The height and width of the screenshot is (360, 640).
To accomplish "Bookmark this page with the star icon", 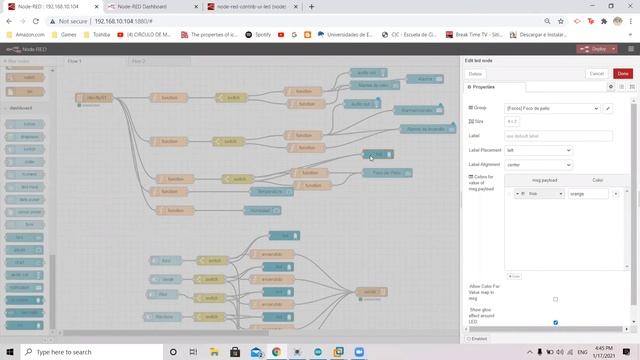I will [560, 21].
